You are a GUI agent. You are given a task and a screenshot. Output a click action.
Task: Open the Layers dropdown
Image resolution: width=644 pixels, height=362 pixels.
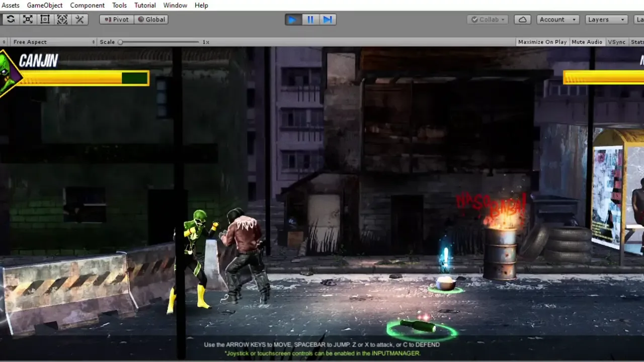[607, 20]
